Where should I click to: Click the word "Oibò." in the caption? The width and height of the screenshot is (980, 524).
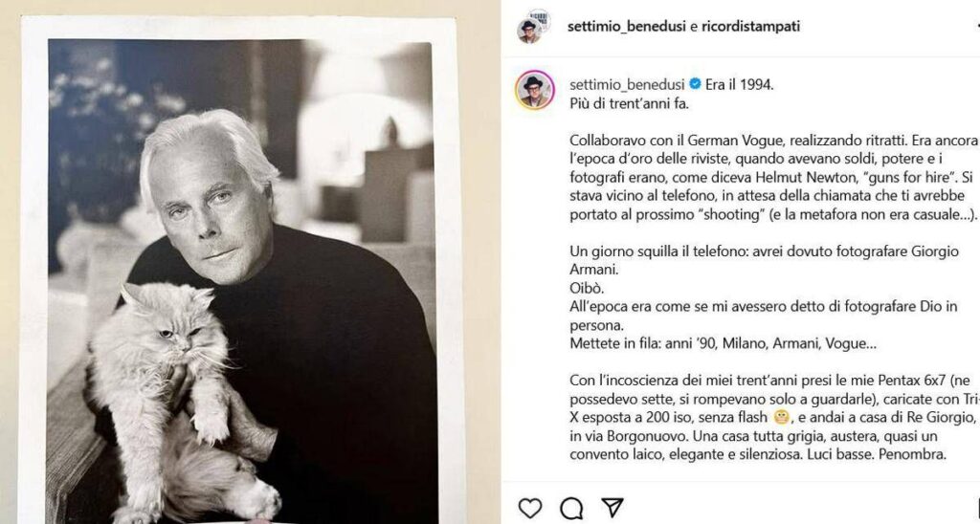(x=587, y=289)
